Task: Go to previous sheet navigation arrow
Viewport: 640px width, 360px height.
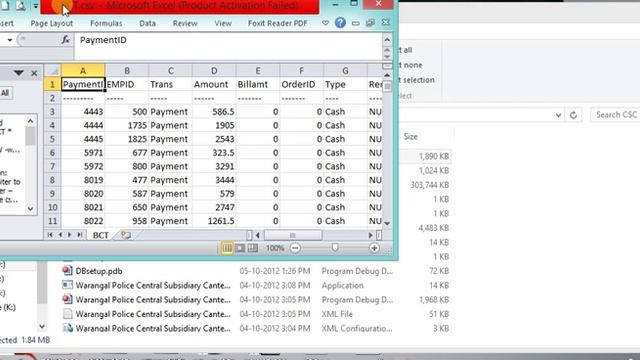Action: tap(60, 235)
